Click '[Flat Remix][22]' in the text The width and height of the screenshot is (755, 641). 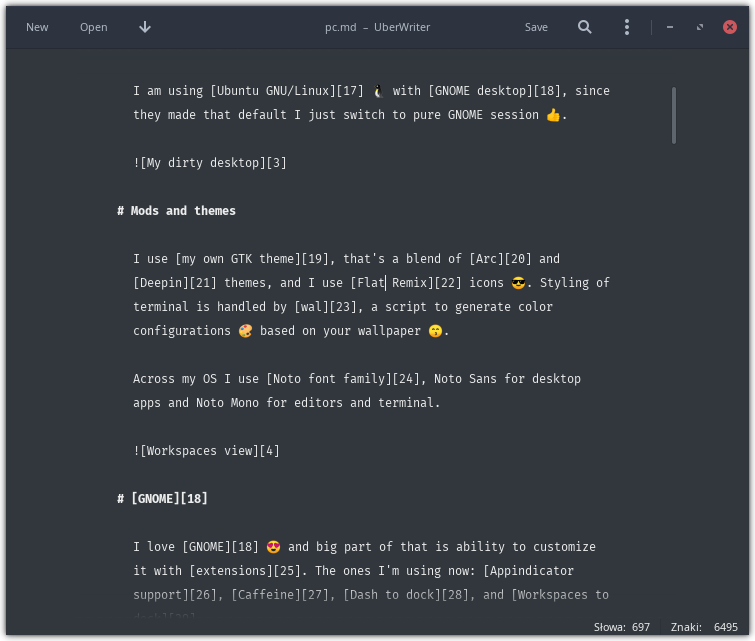click(x=406, y=283)
